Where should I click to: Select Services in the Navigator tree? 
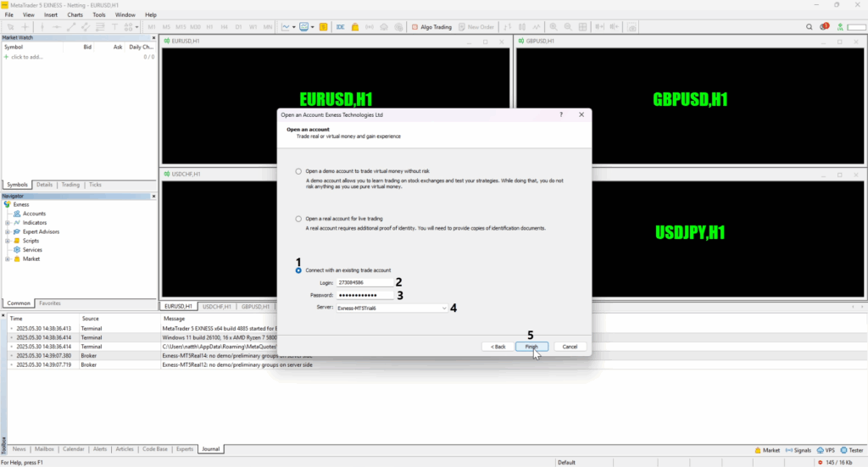pos(32,250)
